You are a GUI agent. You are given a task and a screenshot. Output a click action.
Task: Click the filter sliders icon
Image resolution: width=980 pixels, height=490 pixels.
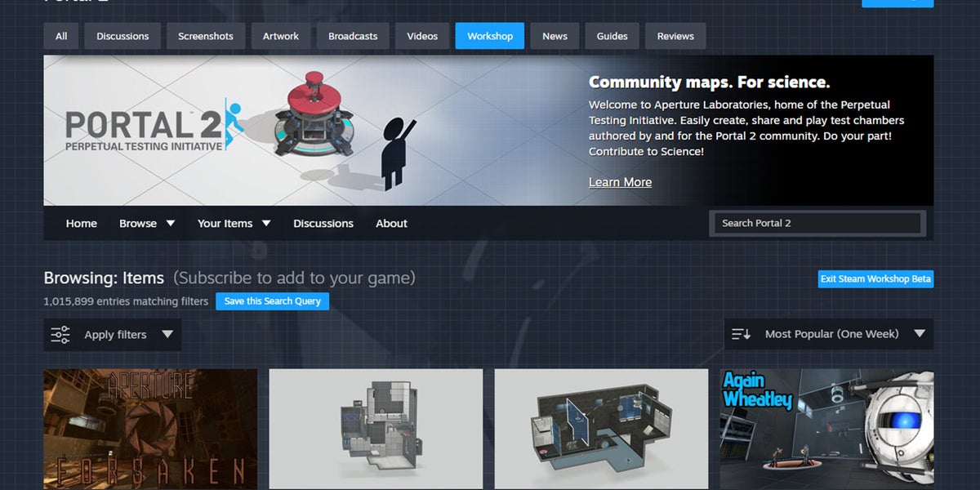(x=60, y=335)
